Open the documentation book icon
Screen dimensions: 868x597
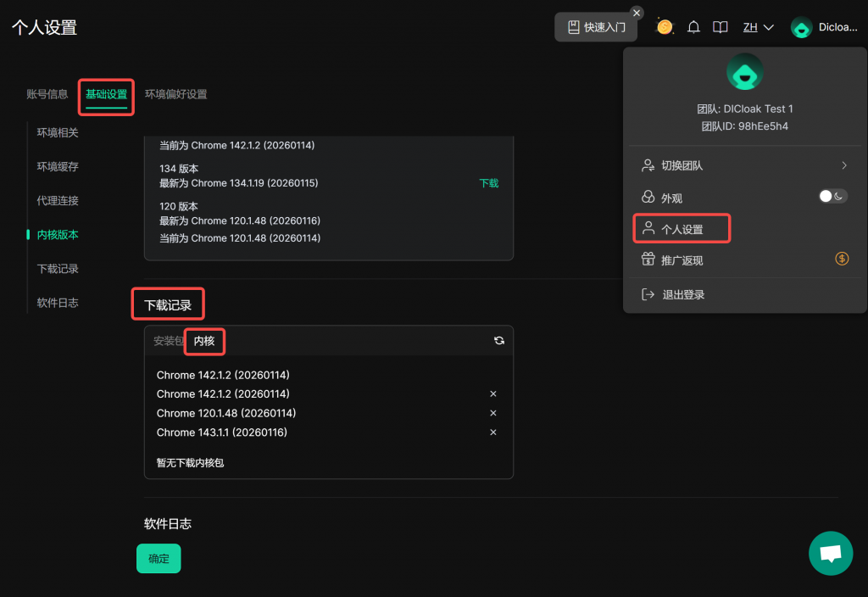click(x=720, y=27)
